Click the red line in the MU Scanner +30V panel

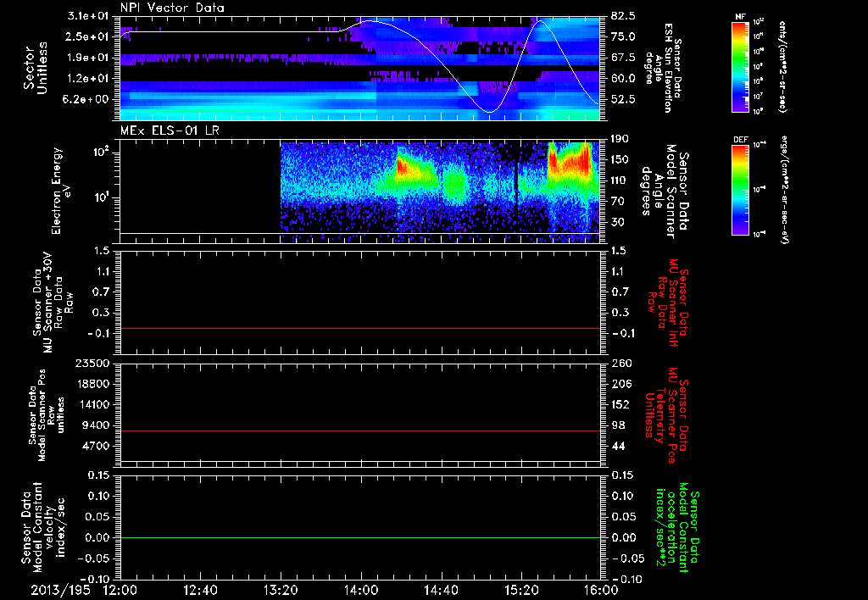(x=359, y=328)
